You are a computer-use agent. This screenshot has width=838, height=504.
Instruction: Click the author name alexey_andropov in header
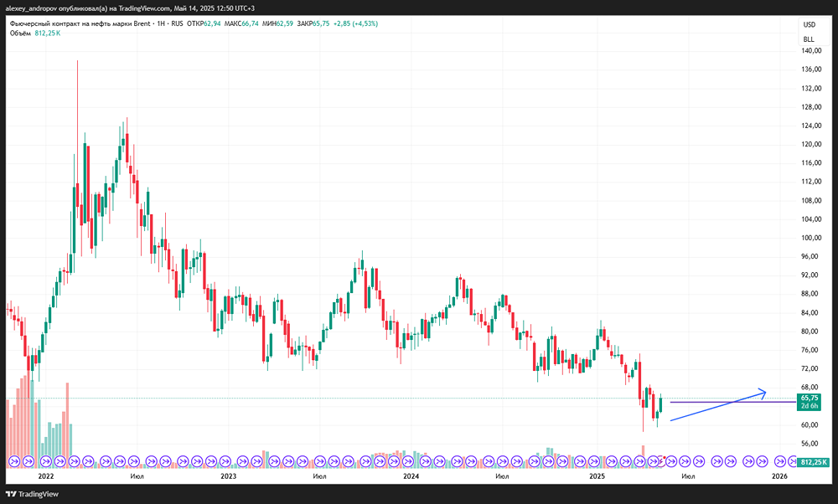(x=31, y=8)
